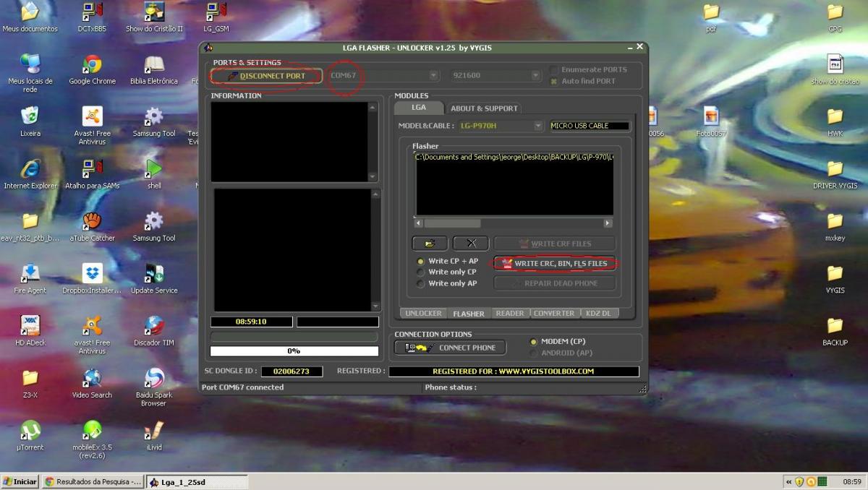Select the shell desktop icon
The height and width of the screenshot is (490, 868).
pos(154,173)
